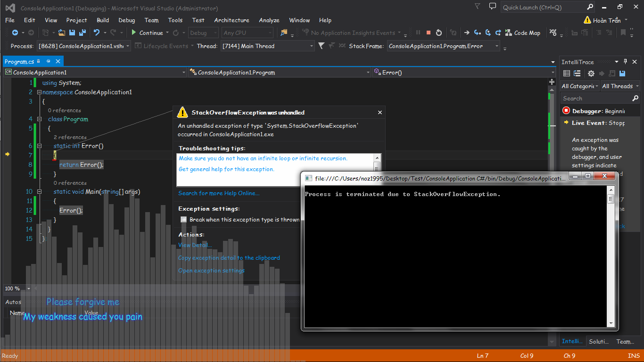Click the View Detail link
This screenshot has width=644, height=362.
pyautogui.click(x=195, y=245)
